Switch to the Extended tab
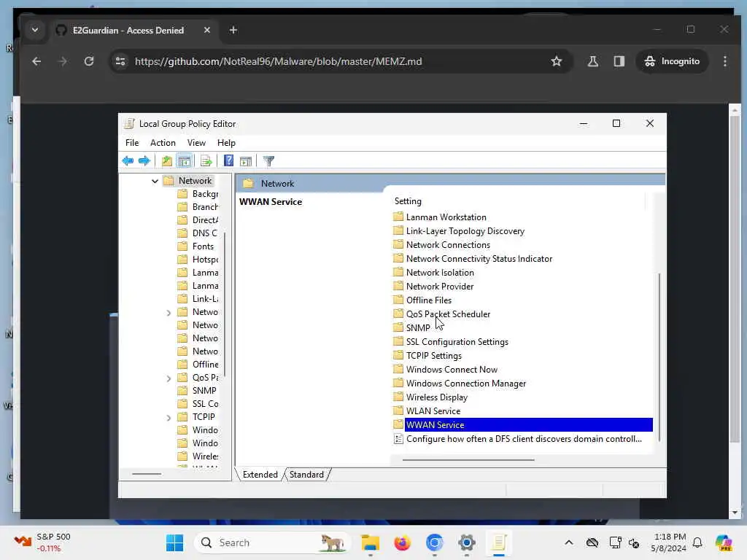Image resolution: width=747 pixels, height=560 pixels. point(260,474)
